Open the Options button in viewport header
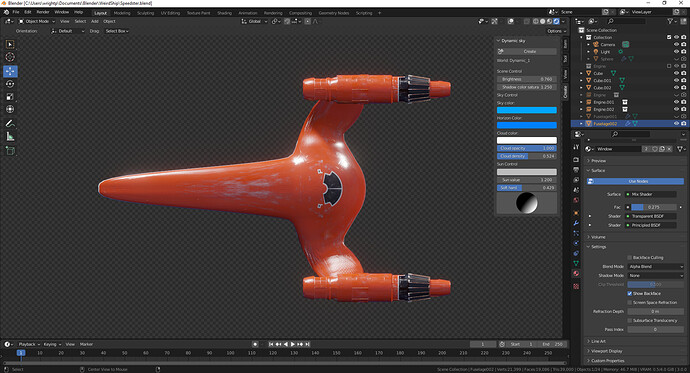 point(556,31)
